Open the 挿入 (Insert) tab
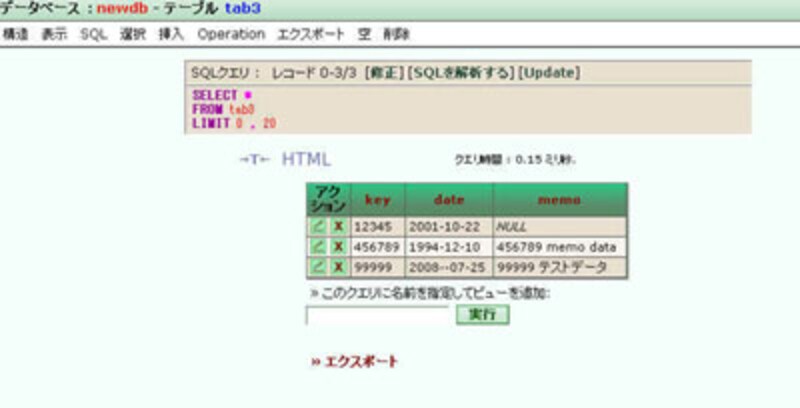 [x=171, y=34]
